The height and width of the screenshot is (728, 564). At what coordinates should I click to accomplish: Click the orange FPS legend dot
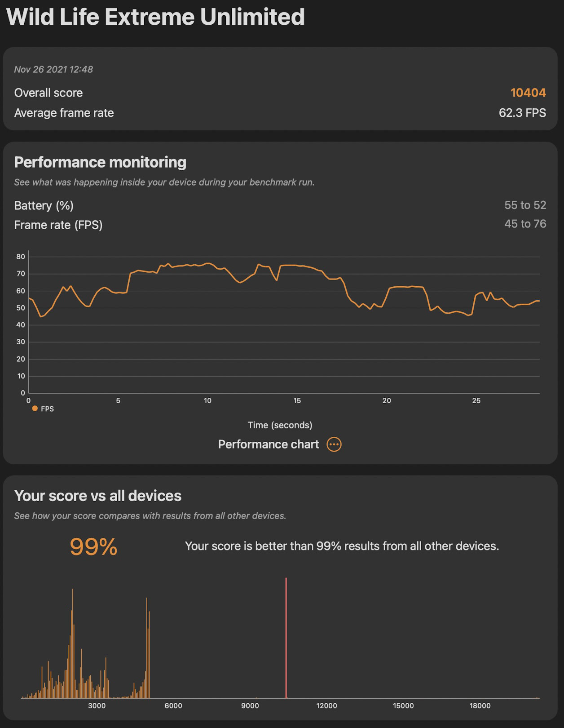35,408
